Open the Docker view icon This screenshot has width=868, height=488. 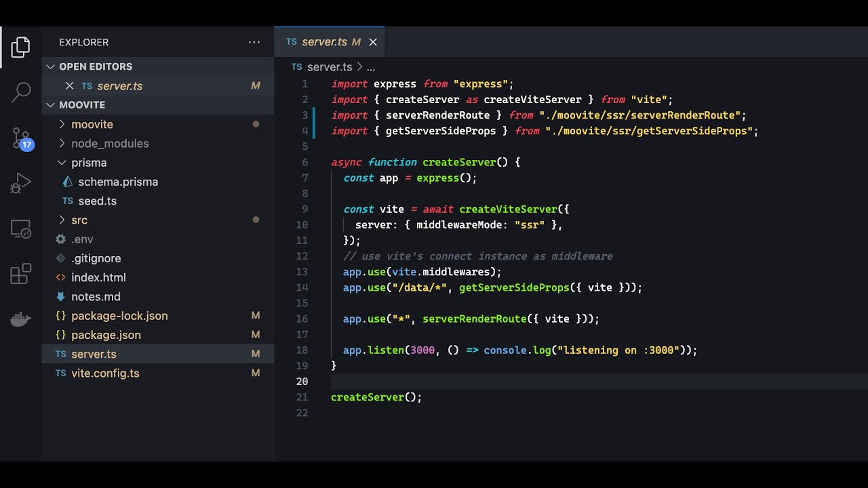coord(20,319)
